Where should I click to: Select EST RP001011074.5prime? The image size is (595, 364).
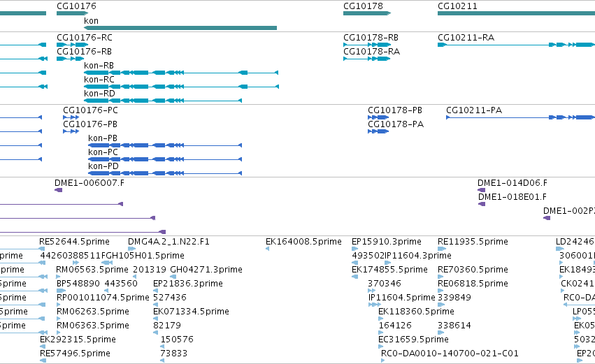click(x=103, y=298)
